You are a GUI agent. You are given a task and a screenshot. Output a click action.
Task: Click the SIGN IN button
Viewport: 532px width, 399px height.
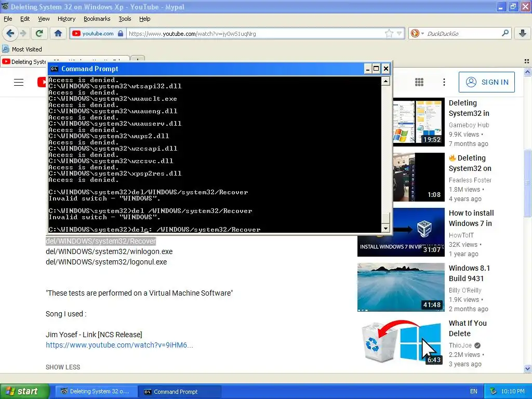pyautogui.click(x=486, y=82)
